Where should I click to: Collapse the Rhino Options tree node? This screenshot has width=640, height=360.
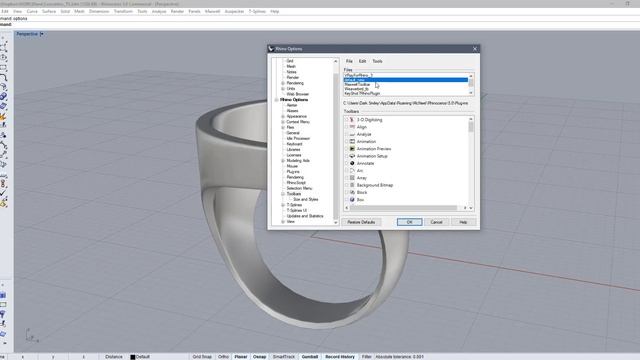click(276, 100)
